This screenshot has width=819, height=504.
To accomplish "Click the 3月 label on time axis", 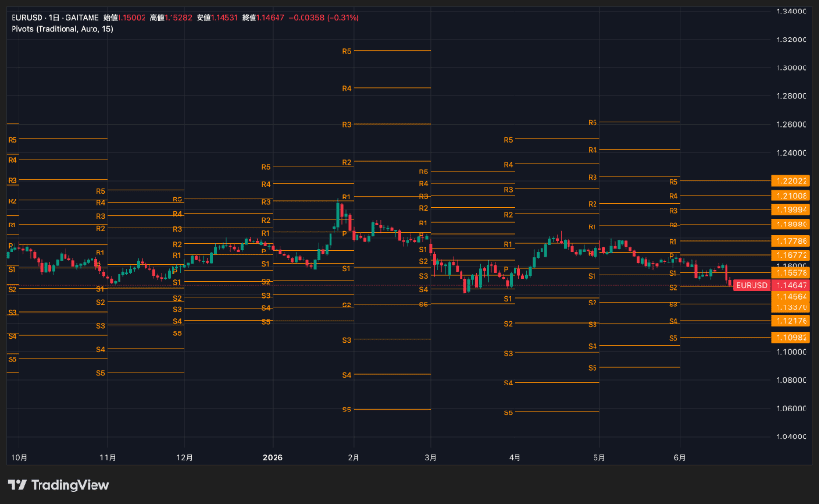I will (431, 457).
